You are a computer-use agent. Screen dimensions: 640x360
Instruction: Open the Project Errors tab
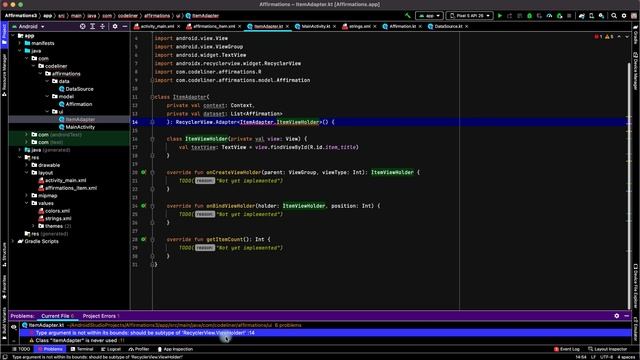coord(101,316)
